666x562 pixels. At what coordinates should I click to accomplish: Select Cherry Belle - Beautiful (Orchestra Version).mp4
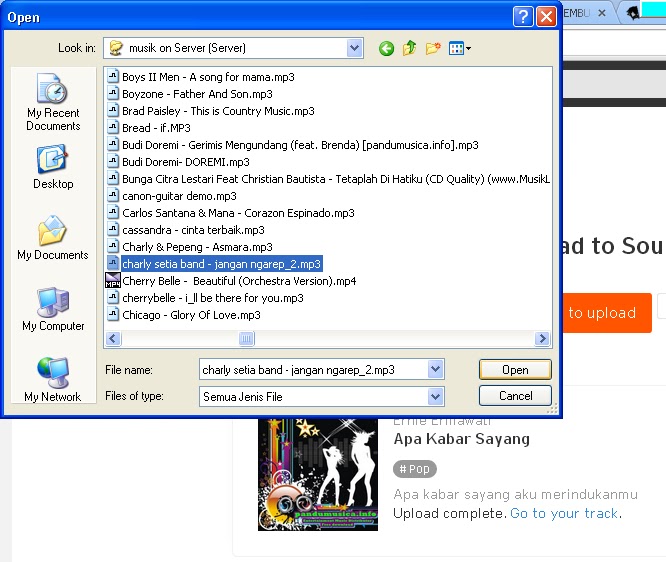231,281
